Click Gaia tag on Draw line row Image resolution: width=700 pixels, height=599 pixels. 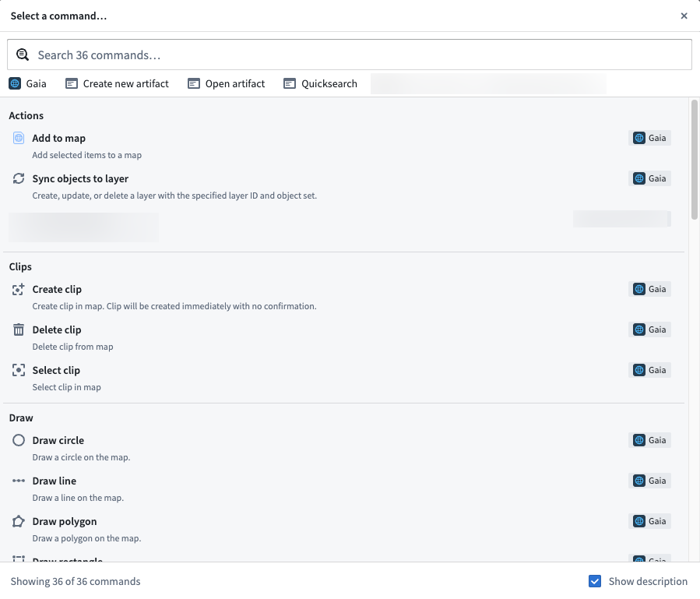point(649,481)
